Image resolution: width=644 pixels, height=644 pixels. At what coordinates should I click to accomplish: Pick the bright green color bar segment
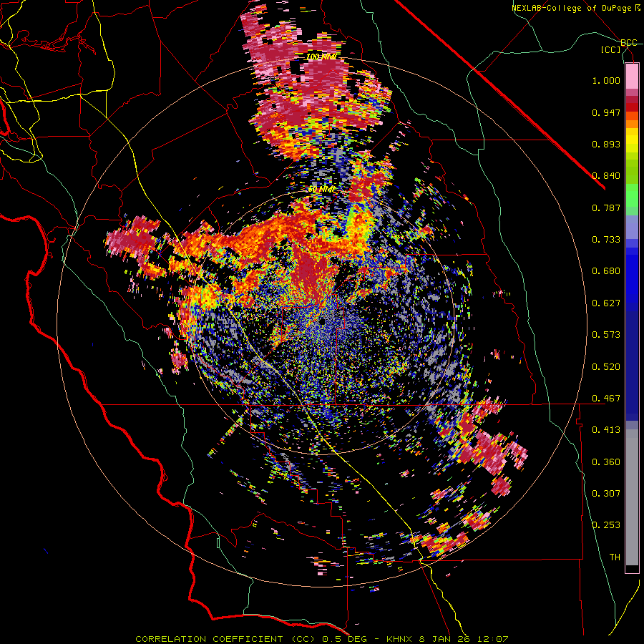point(632,195)
